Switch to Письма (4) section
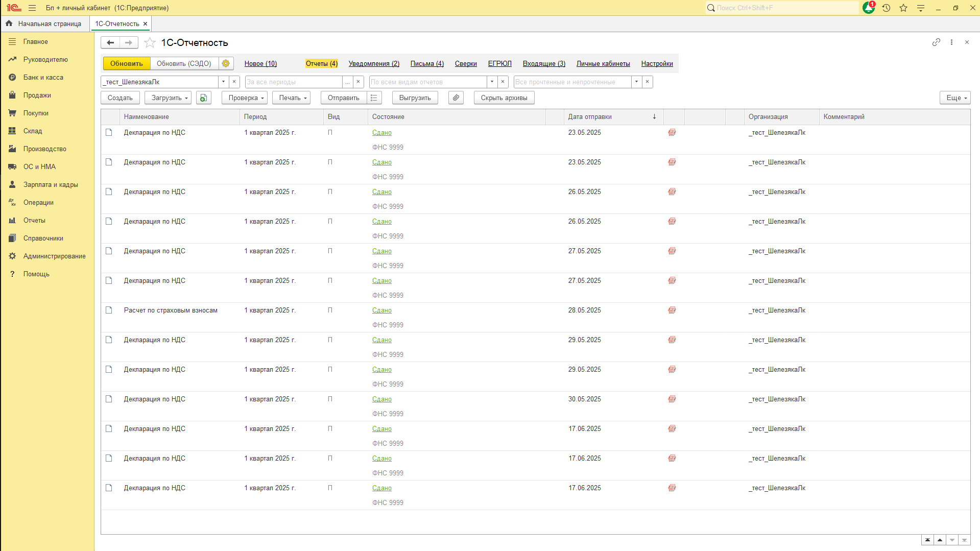This screenshot has height=551, width=980. coord(427,63)
